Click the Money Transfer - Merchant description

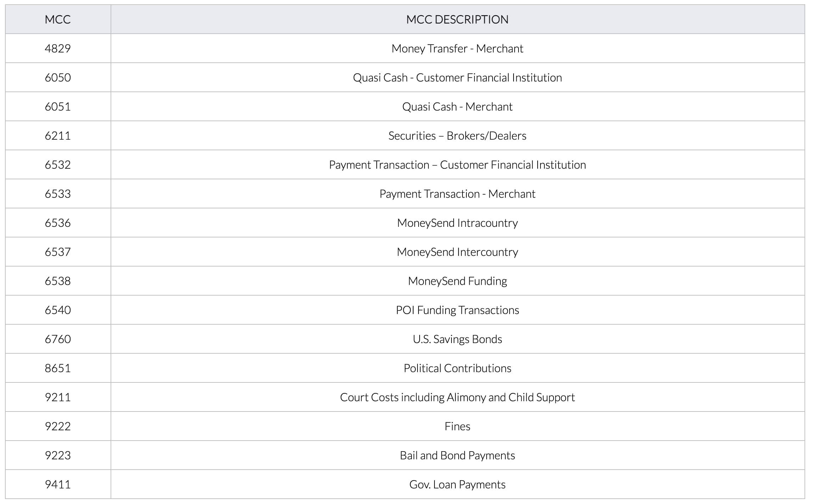point(457,49)
